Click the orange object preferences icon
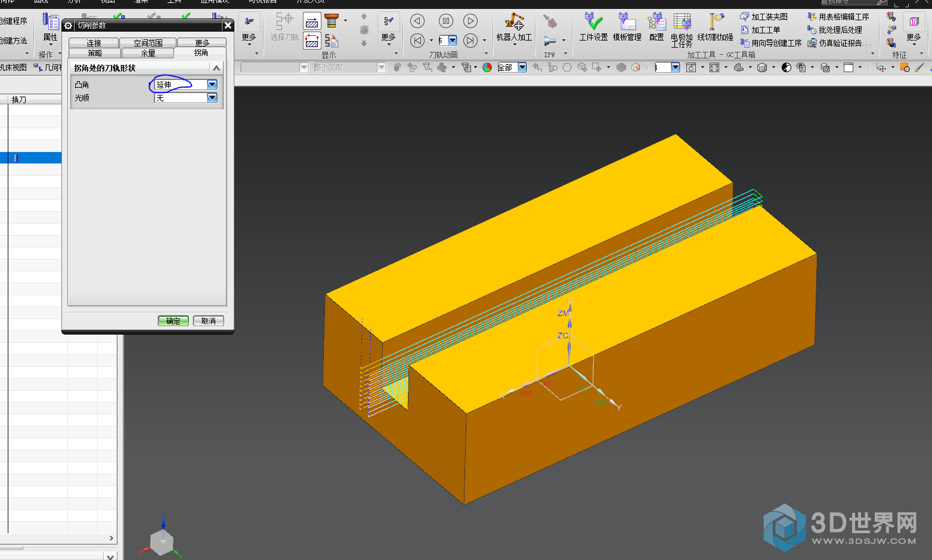Screen dimensions: 932x560 click(905, 67)
